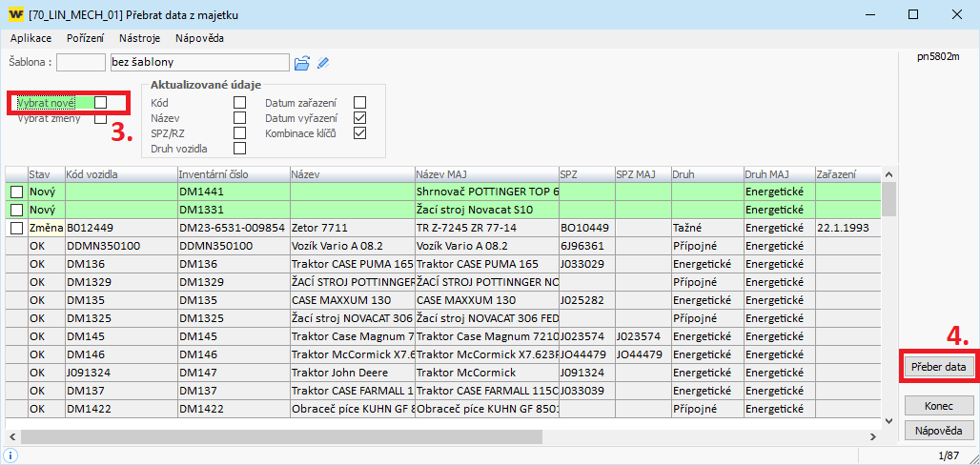Image resolution: width=980 pixels, height=465 pixels.
Task: Click the Stav column header
Action: pyautogui.click(x=47, y=174)
